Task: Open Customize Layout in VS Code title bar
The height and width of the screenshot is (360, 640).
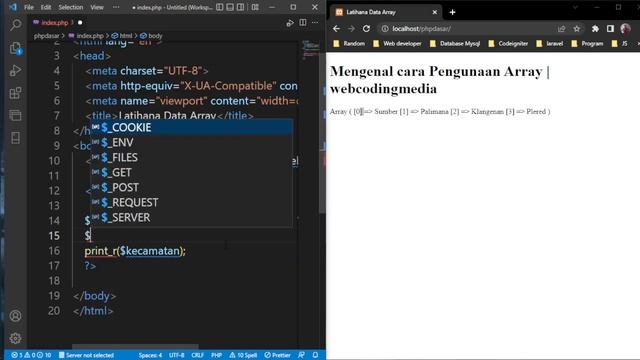Action: [x=255, y=7]
